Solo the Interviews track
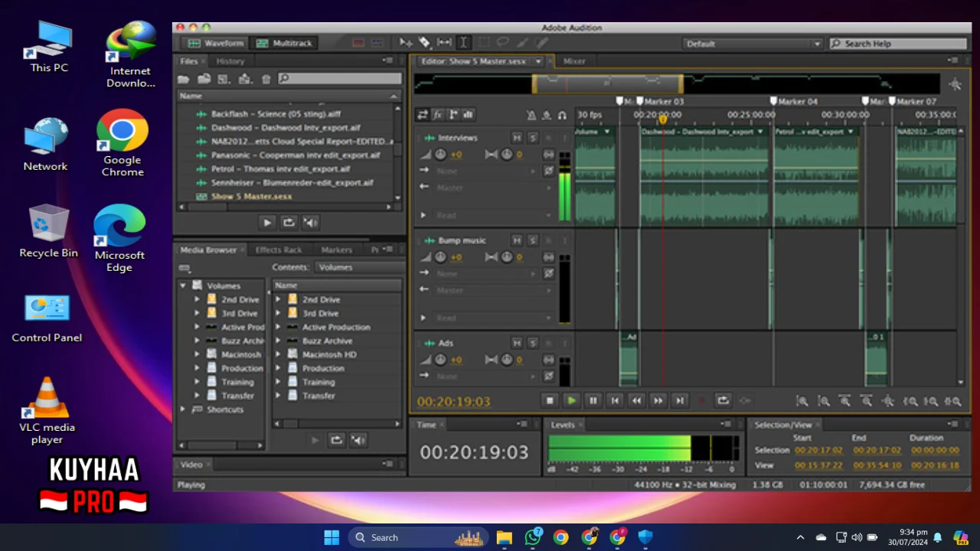The image size is (980, 551). point(533,138)
